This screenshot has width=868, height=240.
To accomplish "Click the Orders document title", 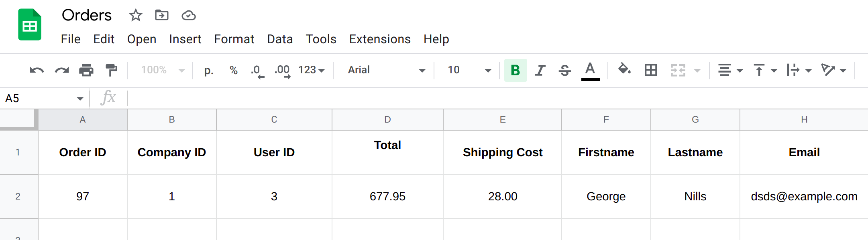I will click(x=87, y=15).
